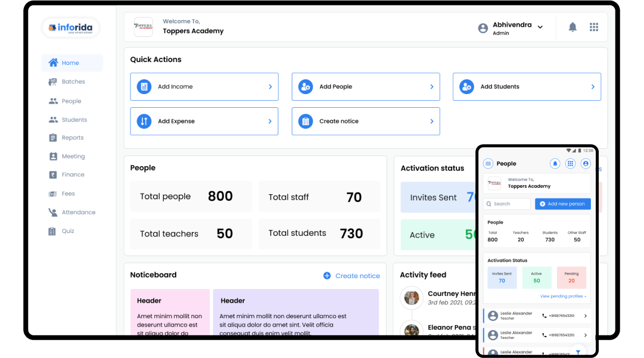
Task: Click the Toppers Academy logo thumbnail
Action: [x=144, y=27]
